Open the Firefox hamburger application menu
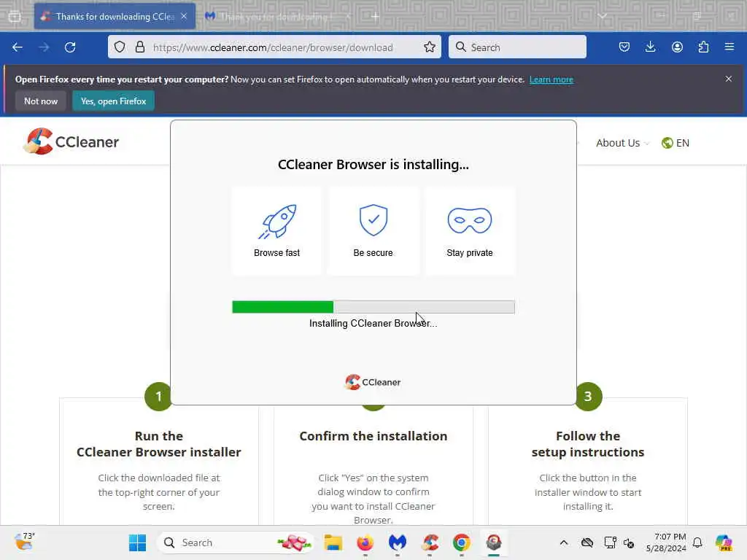Viewport: 747px width, 560px height. click(x=729, y=47)
